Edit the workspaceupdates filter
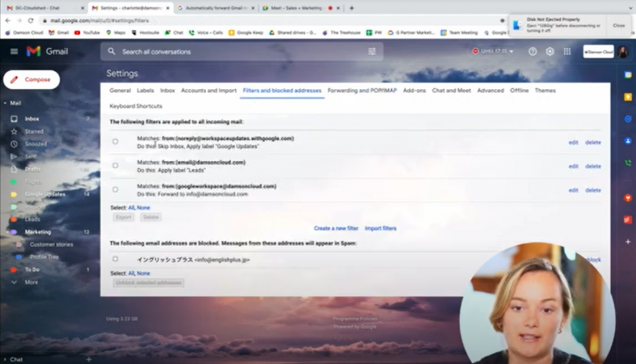This screenshot has width=636, height=364. coord(573,142)
